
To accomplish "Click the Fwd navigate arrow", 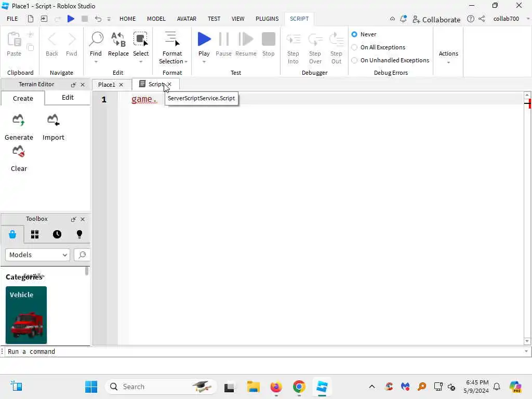I will [x=72, y=39].
